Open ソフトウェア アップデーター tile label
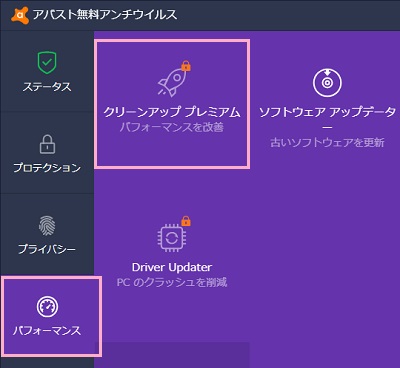 click(x=327, y=119)
